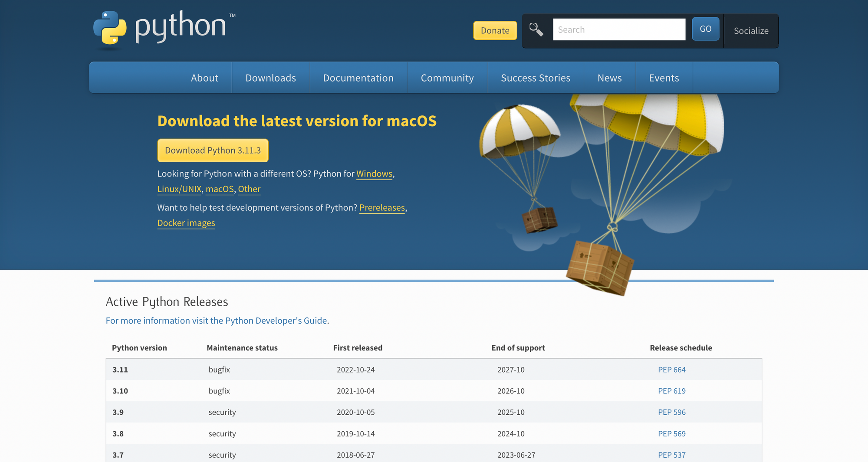The width and height of the screenshot is (868, 462).
Task: Open PEP 664 release schedule link
Action: pos(671,370)
